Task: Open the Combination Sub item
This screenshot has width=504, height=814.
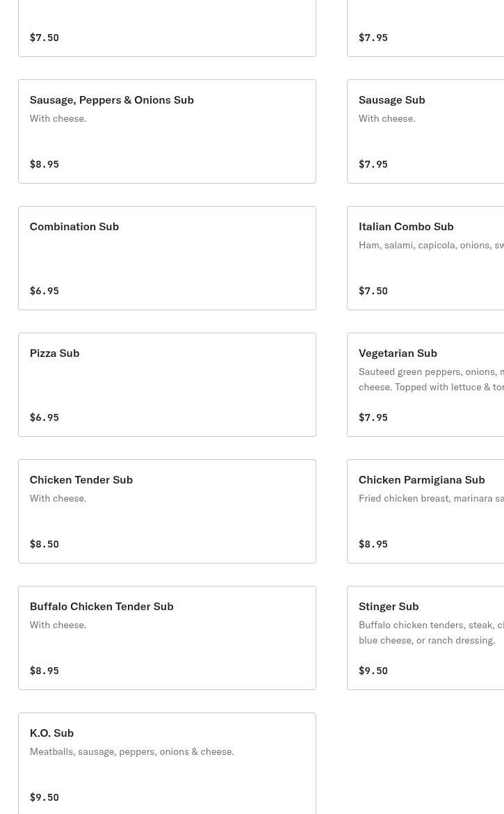Action: 167,258
